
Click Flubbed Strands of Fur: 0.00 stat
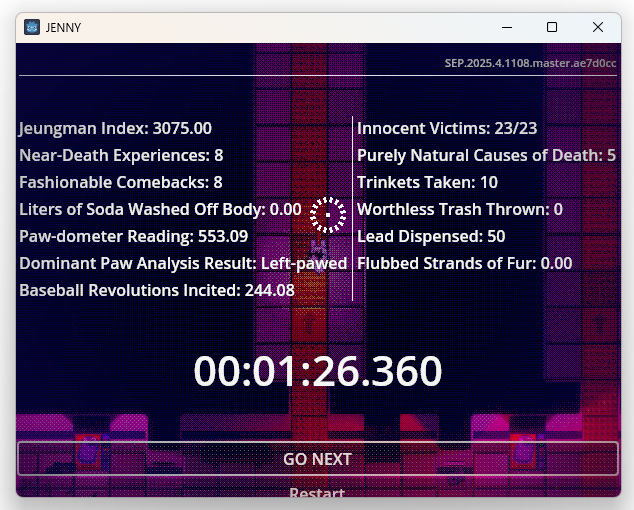click(465, 263)
